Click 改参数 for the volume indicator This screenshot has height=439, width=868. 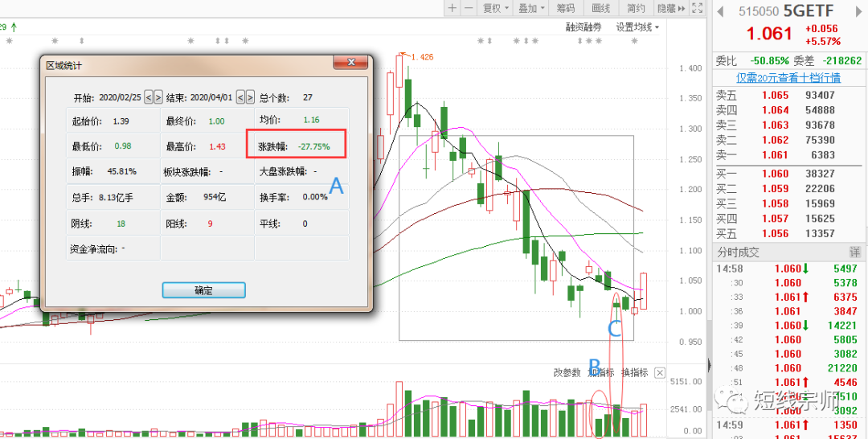point(567,372)
